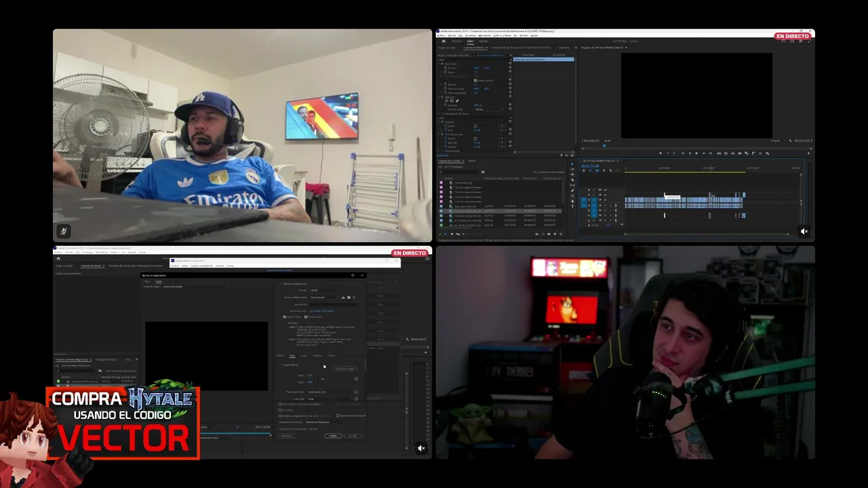Select the Track Select Forward tool

click(x=572, y=169)
